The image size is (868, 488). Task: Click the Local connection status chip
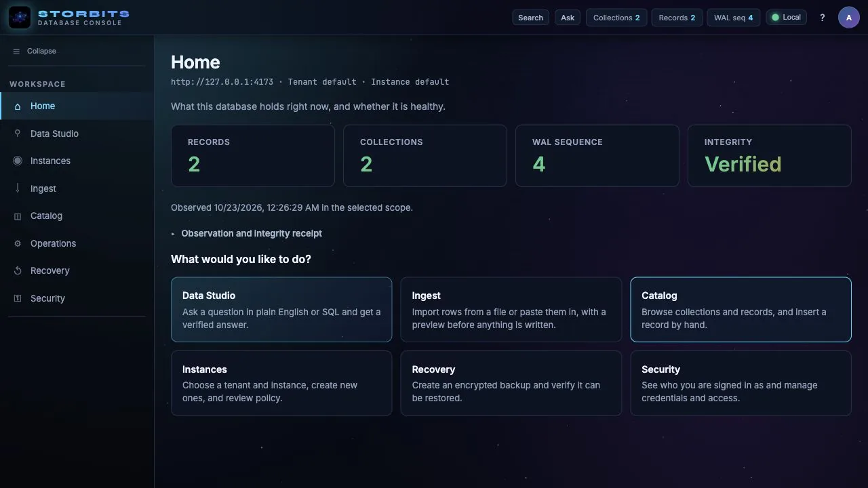[786, 18]
